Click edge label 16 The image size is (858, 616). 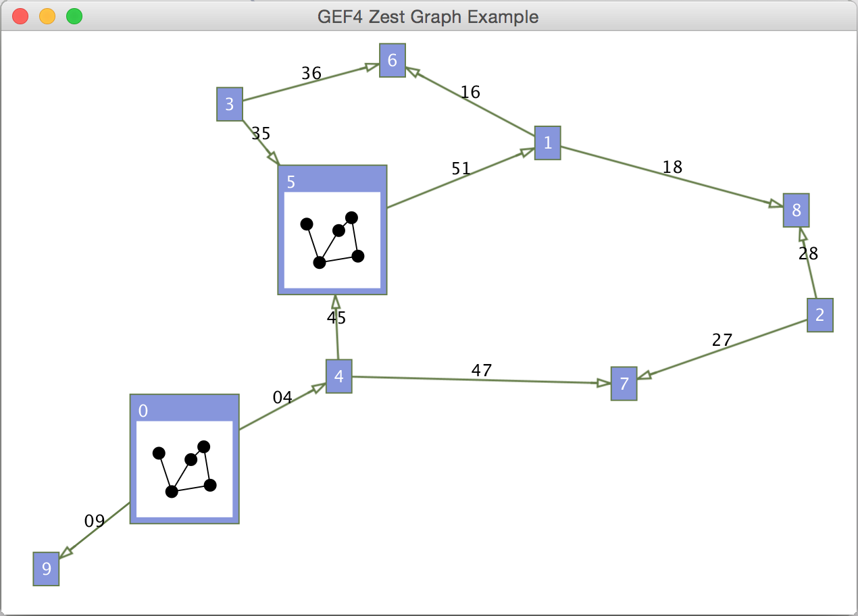(x=470, y=93)
